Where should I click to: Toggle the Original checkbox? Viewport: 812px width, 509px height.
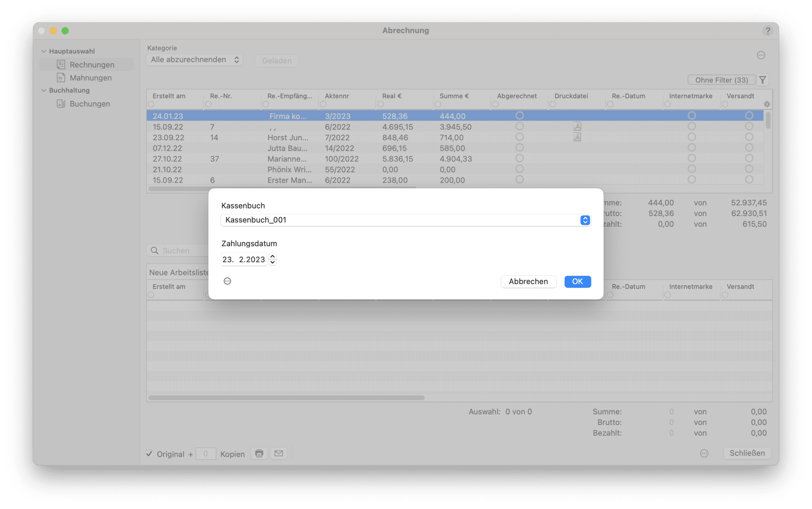149,454
